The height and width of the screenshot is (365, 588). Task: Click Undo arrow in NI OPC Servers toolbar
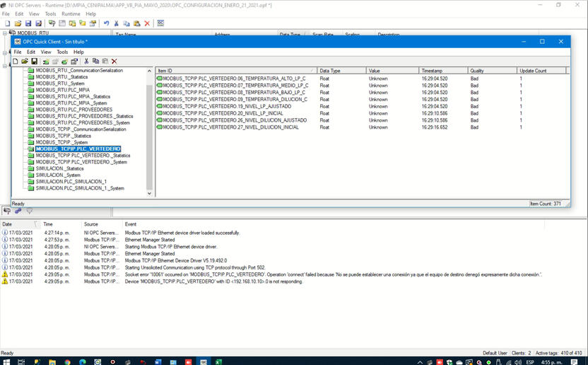click(107, 23)
